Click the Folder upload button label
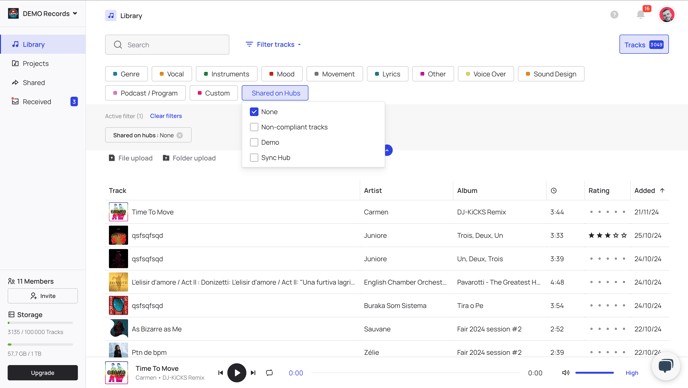 [194, 158]
